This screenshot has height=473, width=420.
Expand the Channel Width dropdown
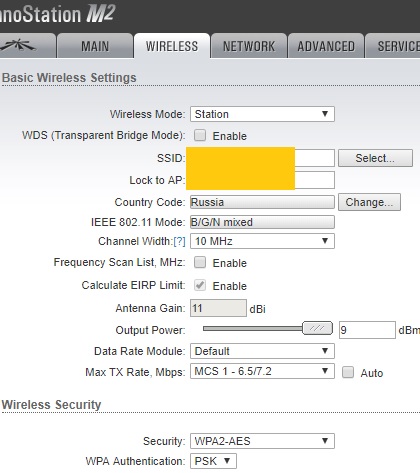coord(262,241)
